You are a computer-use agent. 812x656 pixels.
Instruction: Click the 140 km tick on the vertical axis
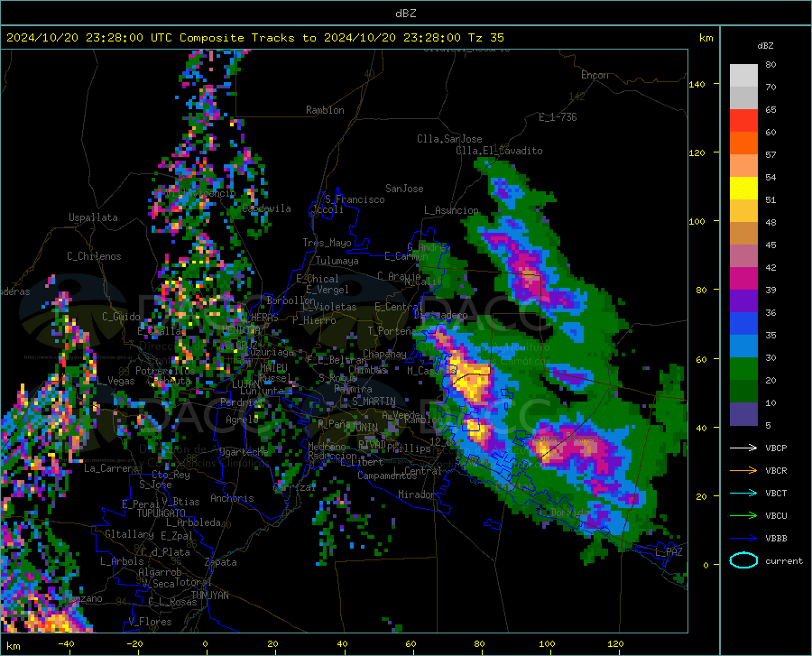(x=697, y=84)
